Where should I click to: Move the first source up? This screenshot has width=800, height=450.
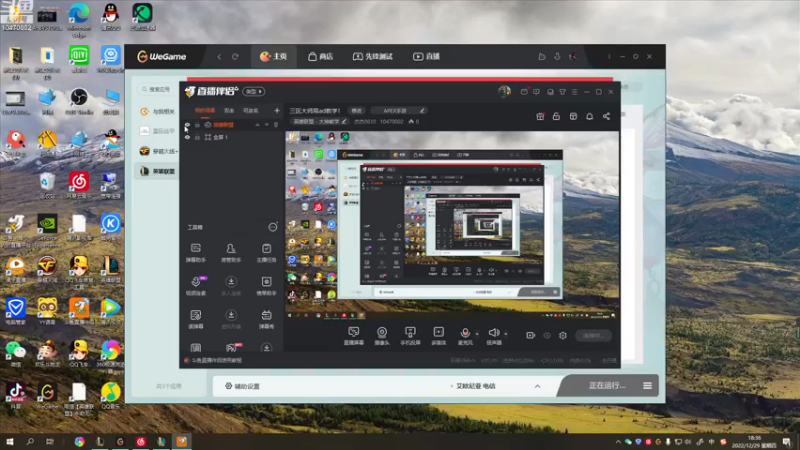[x=257, y=124]
